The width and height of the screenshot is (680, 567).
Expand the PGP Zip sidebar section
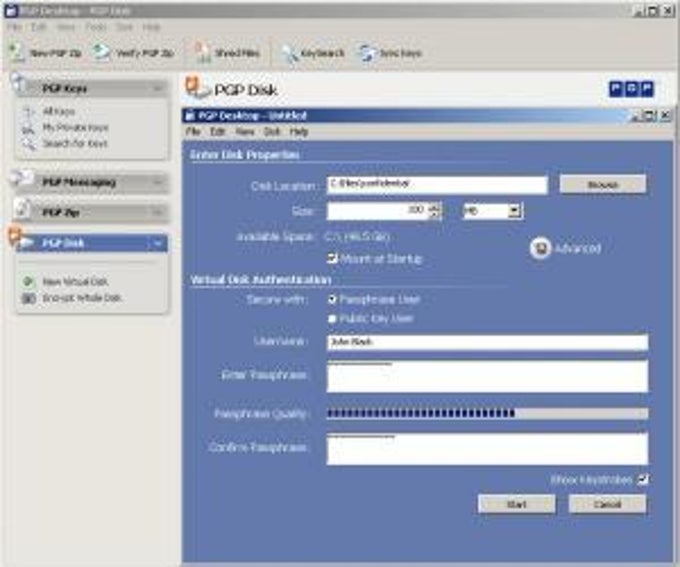tap(157, 212)
